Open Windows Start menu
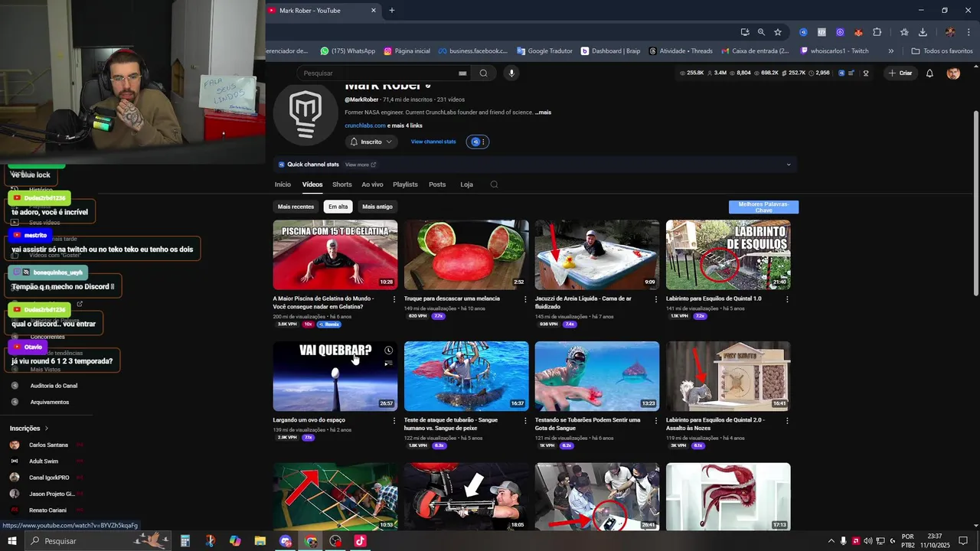The height and width of the screenshot is (551, 980). tap(11, 541)
